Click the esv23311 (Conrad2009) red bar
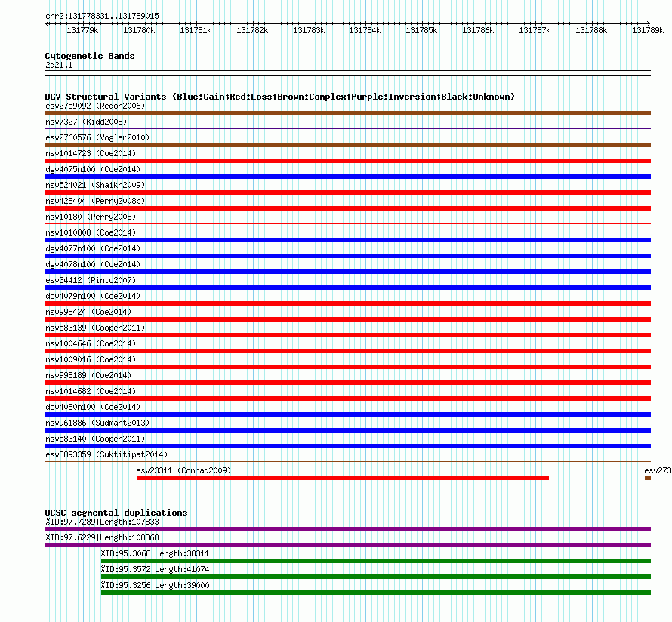 pos(343,478)
